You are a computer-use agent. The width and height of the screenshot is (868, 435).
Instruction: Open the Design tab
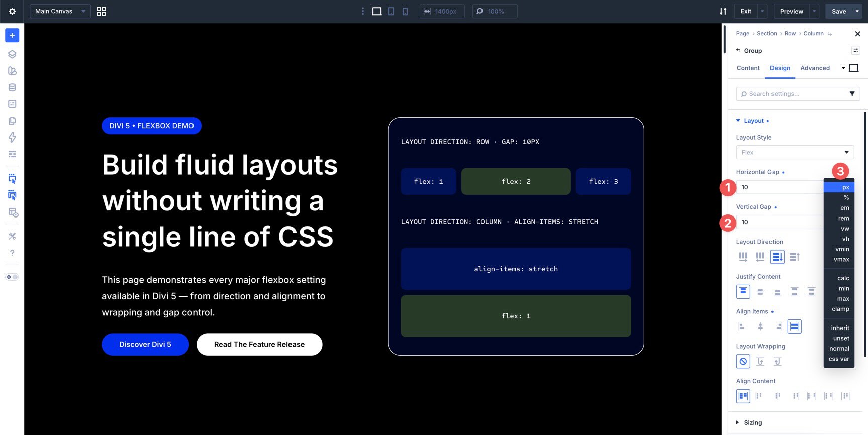(x=780, y=68)
